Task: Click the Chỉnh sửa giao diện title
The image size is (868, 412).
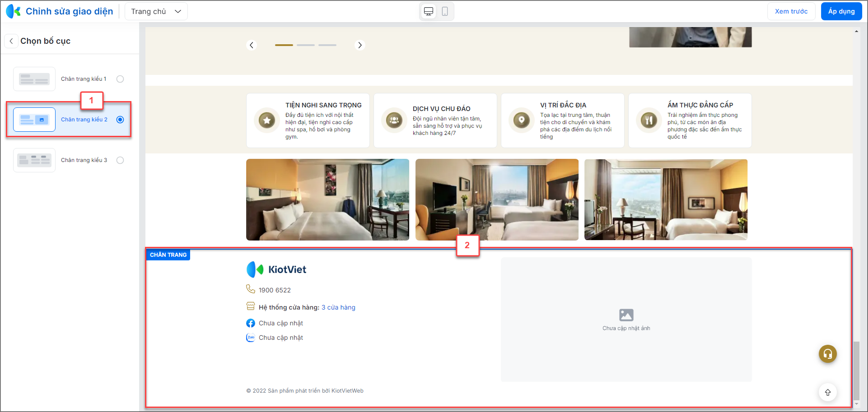Action: tap(69, 11)
